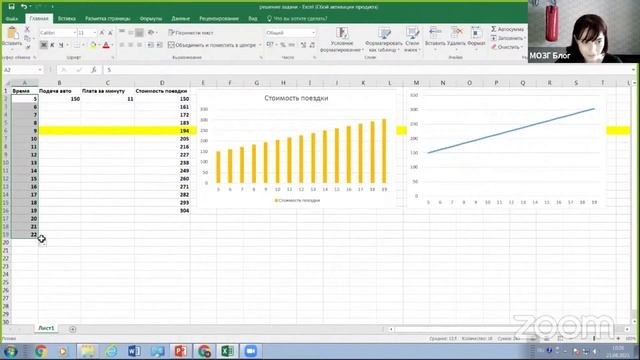Click Excel icon in the taskbar
This screenshot has width=640, height=360.
click(227, 351)
